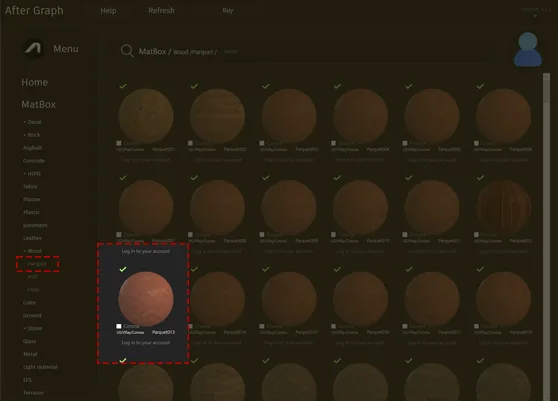Select the Parquet013 material sphere
This screenshot has height=401, width=558.
click(146, 299)
